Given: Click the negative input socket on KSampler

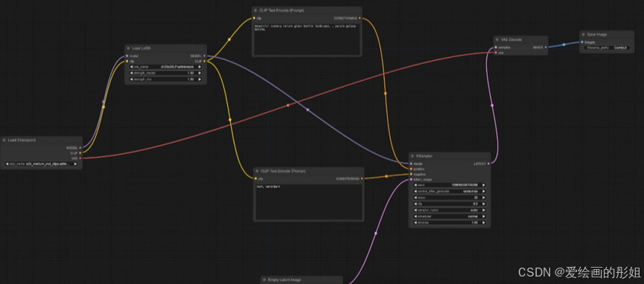Looking at the screenshot, I should pyautogui.click(x=411, y=174).
